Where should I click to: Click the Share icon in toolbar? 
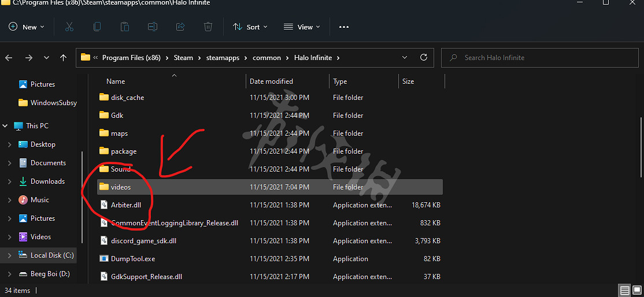pos(180,27)
